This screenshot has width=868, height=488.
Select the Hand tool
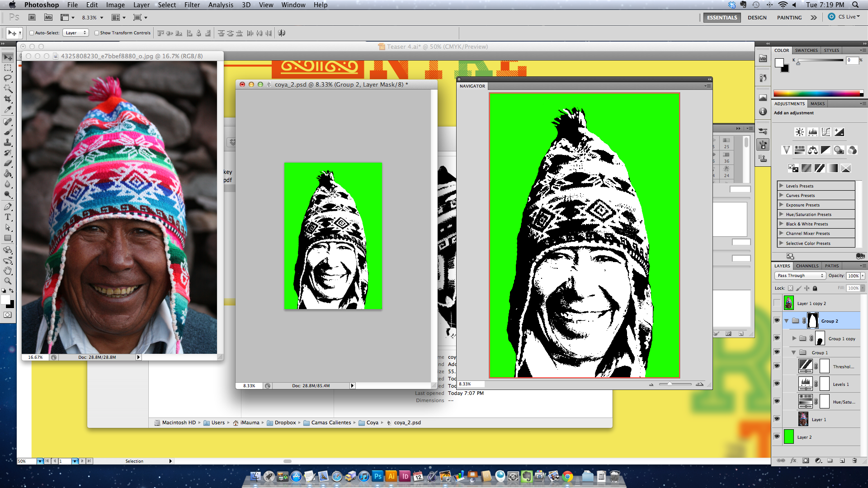pyautogui.click(x=8, y=271)
